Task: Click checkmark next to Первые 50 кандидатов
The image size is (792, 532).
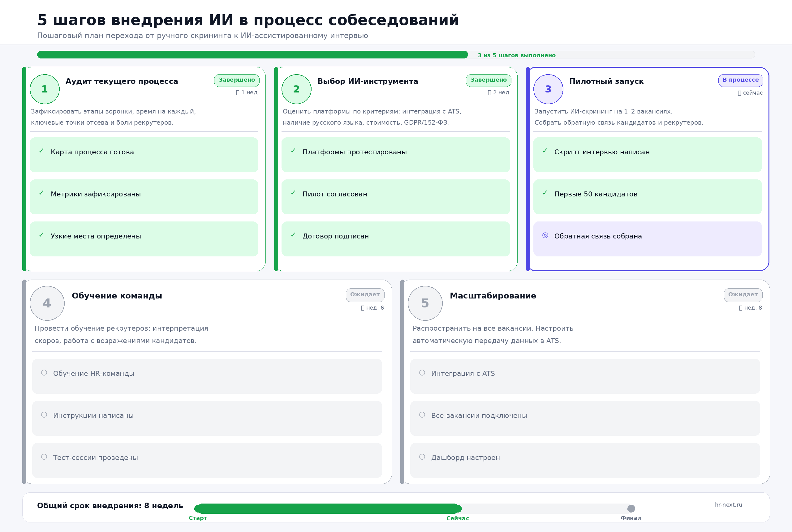Action: point(545,193)
